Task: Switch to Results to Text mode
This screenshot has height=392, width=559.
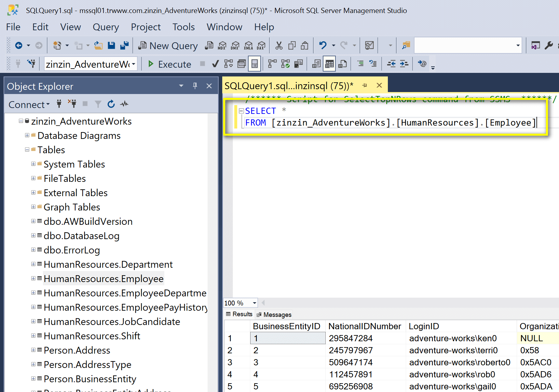Action: pyautogui.click(x=316, y=64)
